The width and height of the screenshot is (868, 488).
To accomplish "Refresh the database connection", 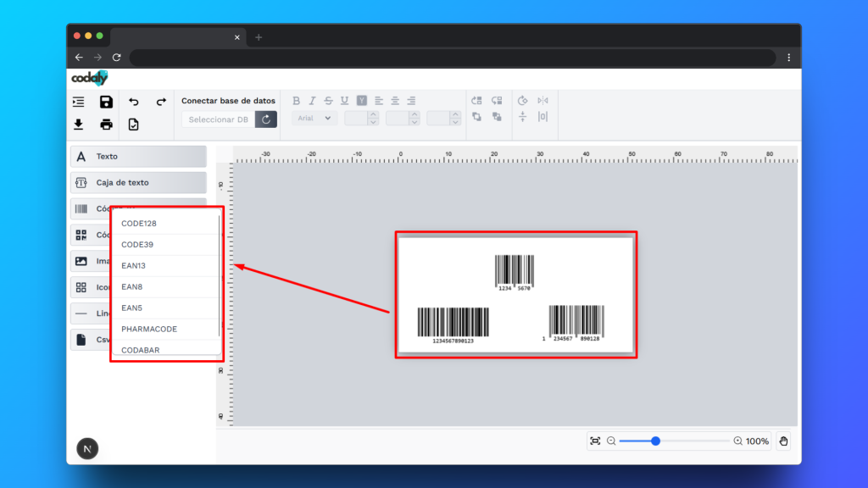I will coord(266,119).
